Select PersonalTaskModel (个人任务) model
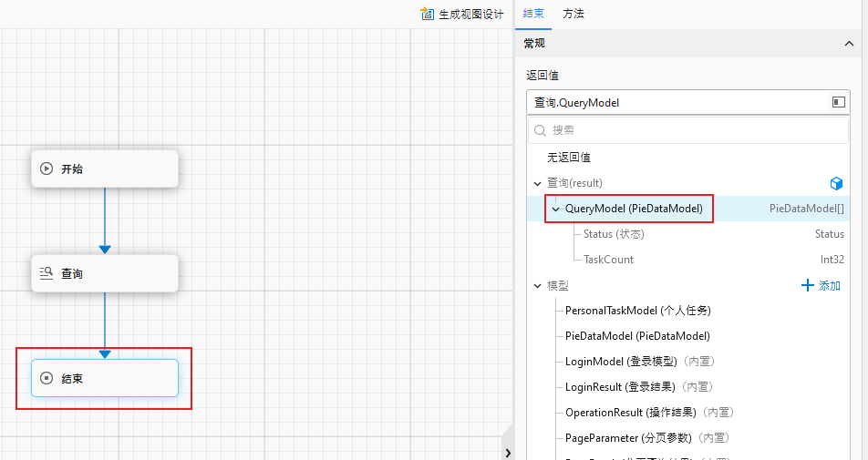Viewport: 868px width, 460px height. pos(637,311)
